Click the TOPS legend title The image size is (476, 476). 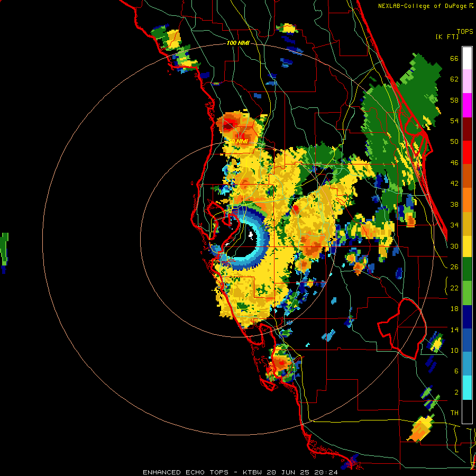coord(465,31)
